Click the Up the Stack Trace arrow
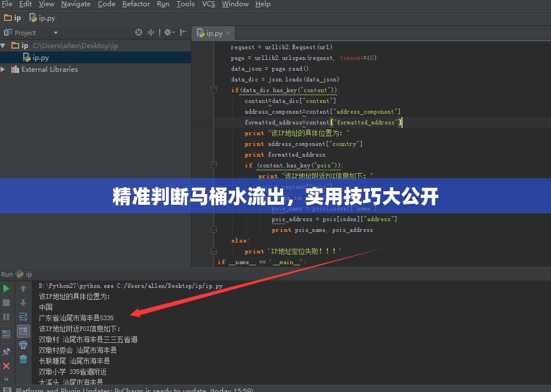The width and height of the screenshot is (551, 392). [23, 288]
